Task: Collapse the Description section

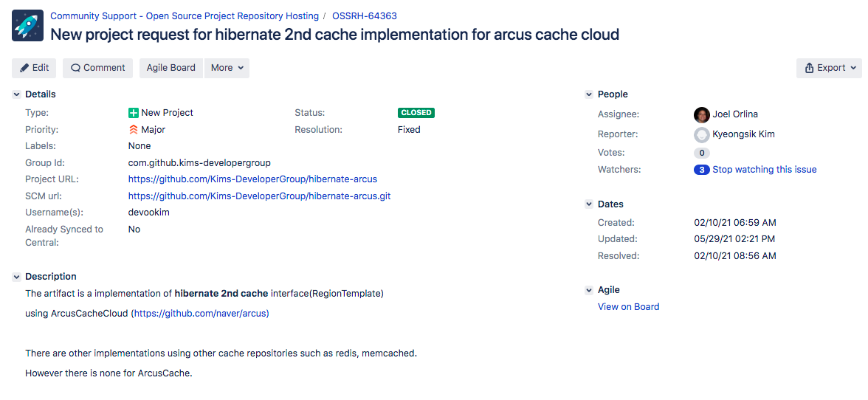Action: click(x=16, y=277)
